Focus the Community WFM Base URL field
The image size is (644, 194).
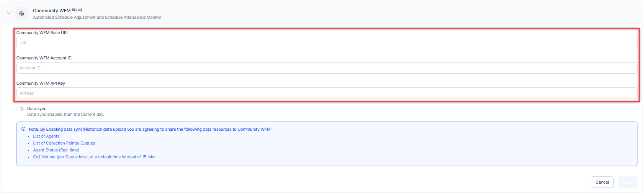[x=327, y=43]
